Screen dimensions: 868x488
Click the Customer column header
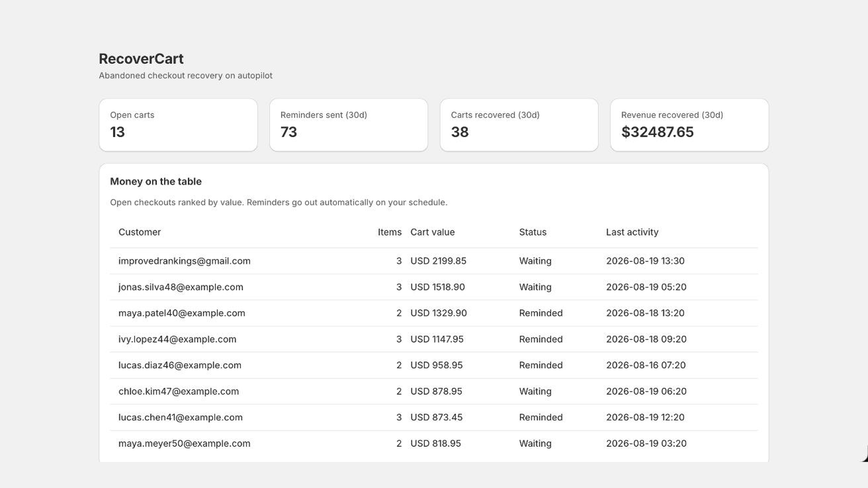pos(139,232)
